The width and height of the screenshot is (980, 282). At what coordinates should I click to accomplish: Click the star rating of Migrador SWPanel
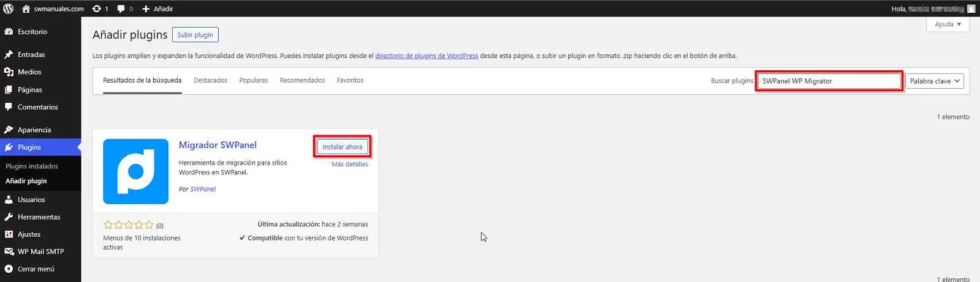[x=128, y=225]
